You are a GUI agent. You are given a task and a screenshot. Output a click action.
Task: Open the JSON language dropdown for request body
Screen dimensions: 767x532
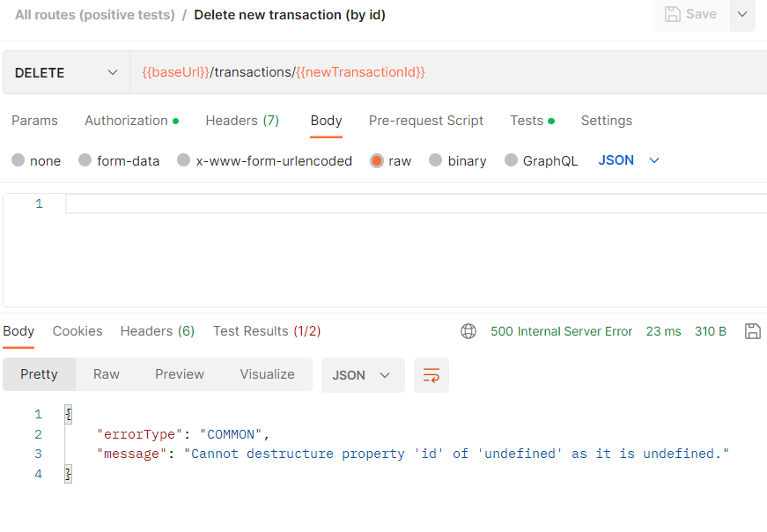[x=629, y=160]
